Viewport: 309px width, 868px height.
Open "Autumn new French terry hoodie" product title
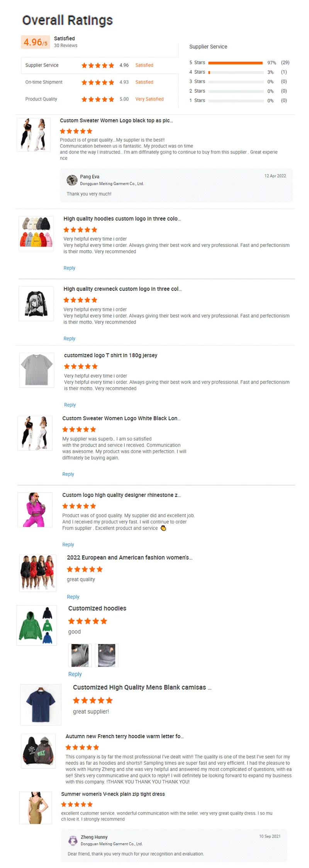pyautogui.click(x=124, y=736)
